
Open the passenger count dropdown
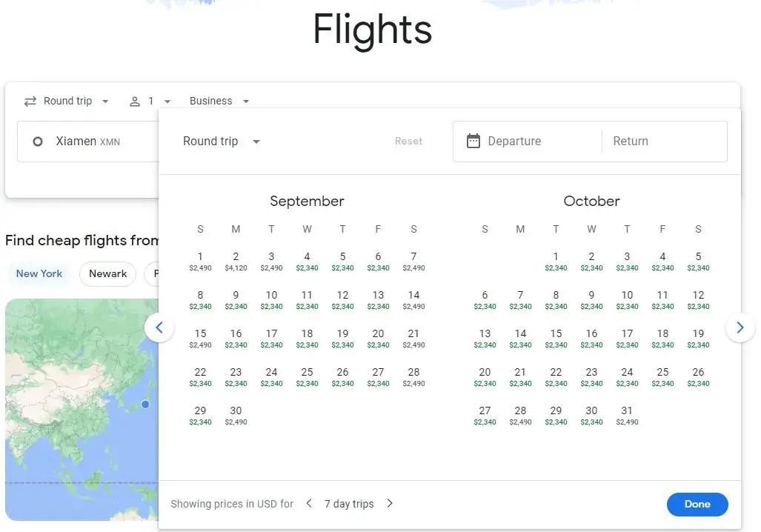click(x=159, y=101)
